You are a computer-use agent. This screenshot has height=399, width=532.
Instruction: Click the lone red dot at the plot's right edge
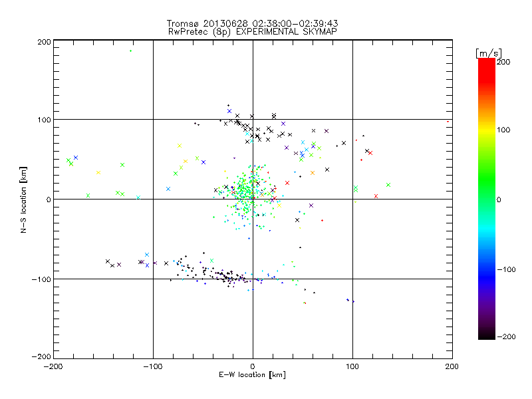coord(448,122)
